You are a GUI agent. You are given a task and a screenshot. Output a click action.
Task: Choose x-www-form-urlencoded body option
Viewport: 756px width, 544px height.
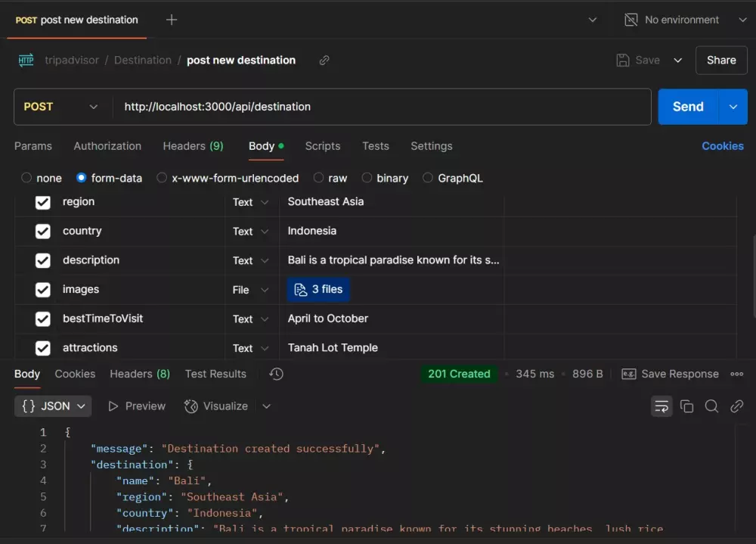pos(162,179)
